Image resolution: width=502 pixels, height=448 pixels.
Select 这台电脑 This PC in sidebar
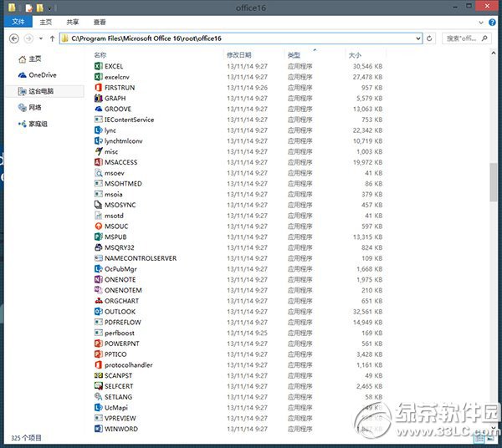coord(45,91)
